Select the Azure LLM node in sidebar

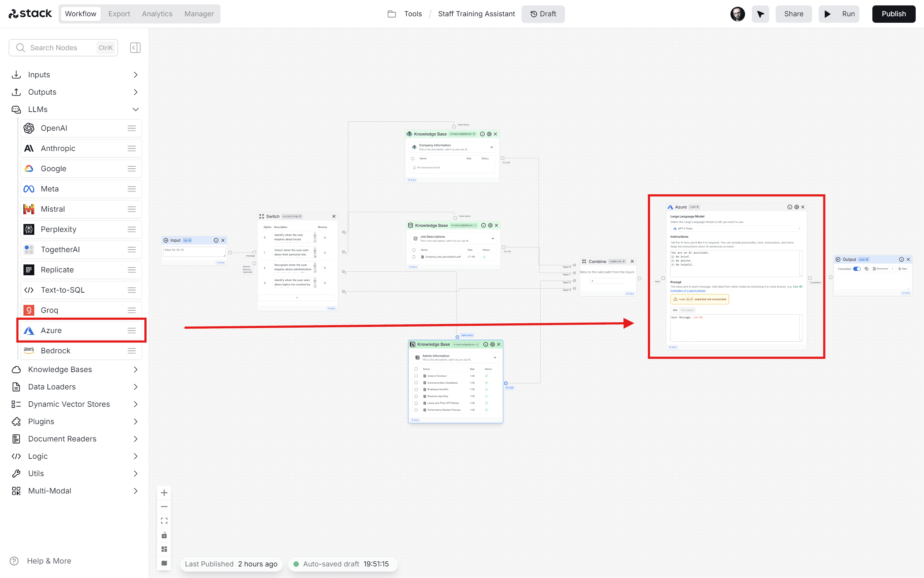pyautogui.click(x=81, y=331)
